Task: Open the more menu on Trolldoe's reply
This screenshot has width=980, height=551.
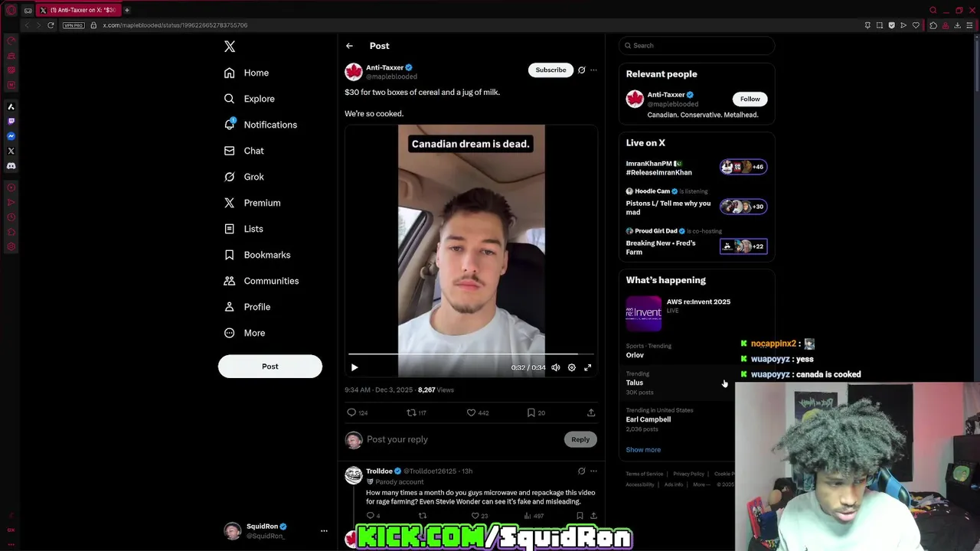Action: tap(593, 471)
